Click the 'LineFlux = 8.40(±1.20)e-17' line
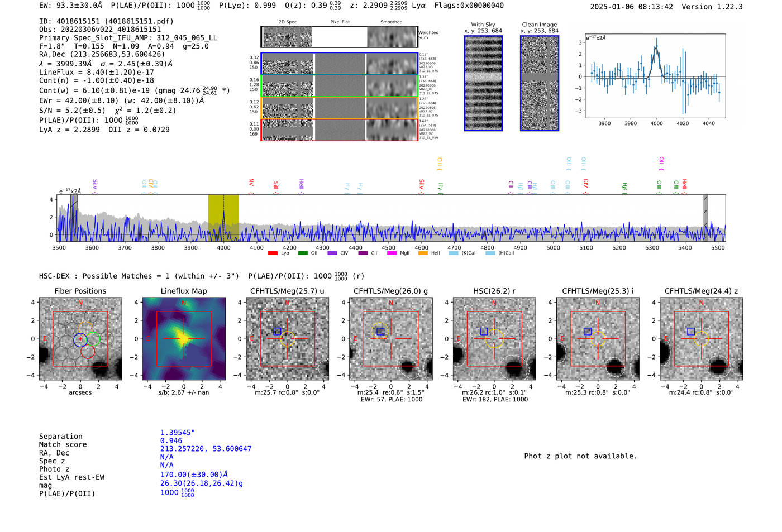 coord(97,72)
